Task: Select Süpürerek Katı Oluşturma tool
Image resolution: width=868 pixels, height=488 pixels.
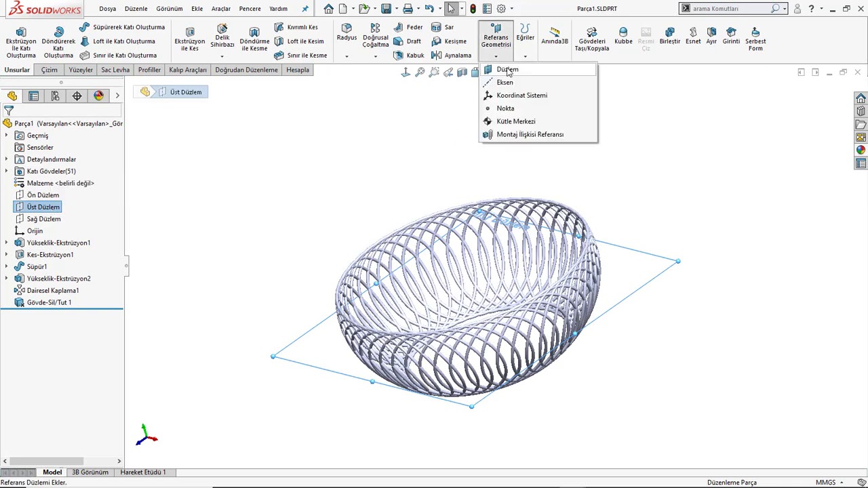Action: 122,27
